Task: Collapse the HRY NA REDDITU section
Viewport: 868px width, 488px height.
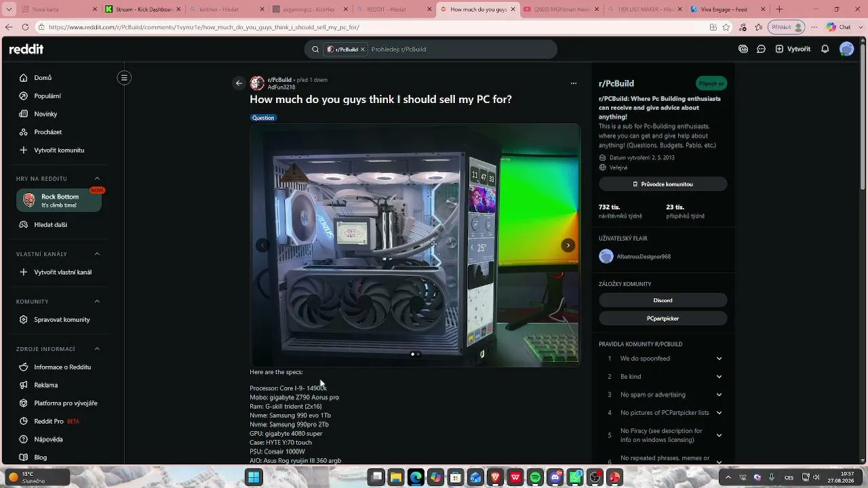Action: click(x=97, y=179)
